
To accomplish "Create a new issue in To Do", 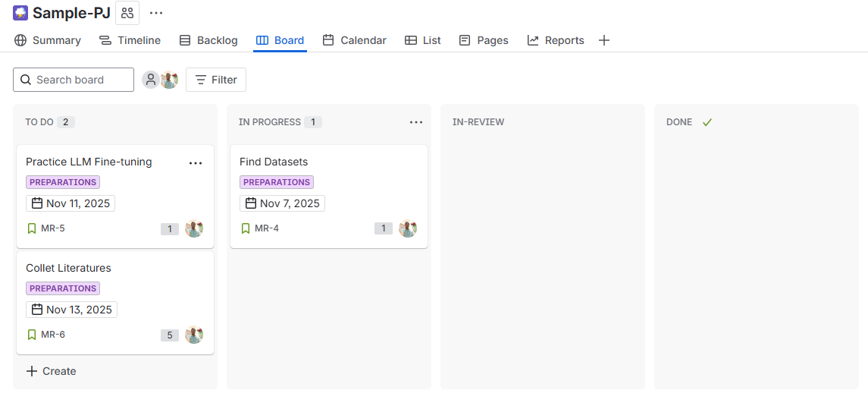I will (x=52, y=371).
